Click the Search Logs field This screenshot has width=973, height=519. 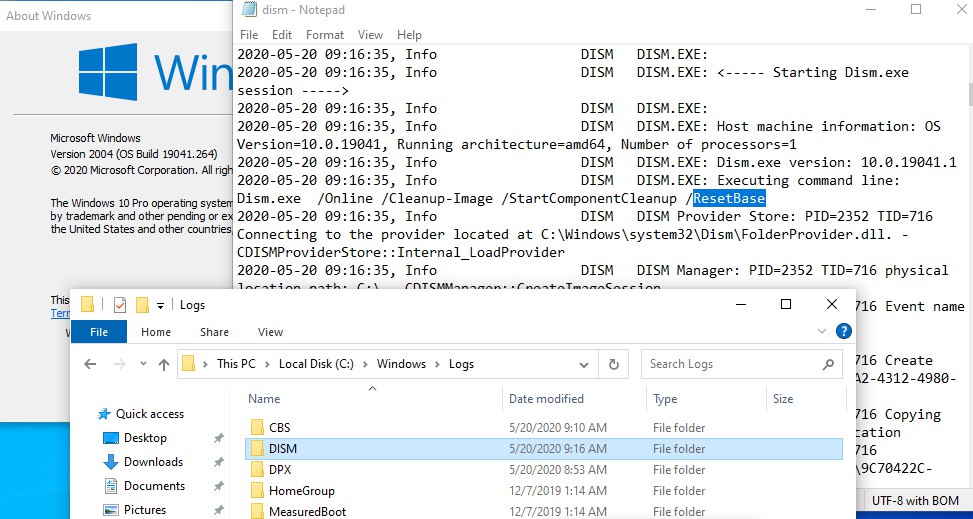click(x=742, y=364)
